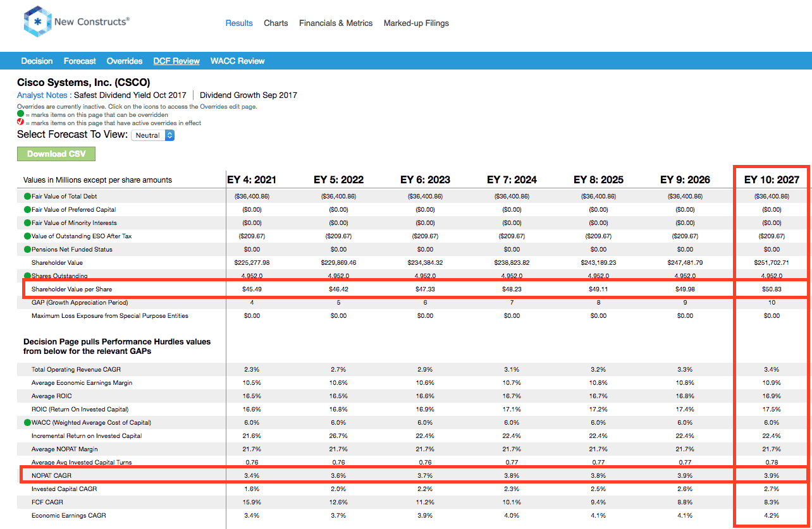Screen dimensions: 812x529
Task: Click the EY 7: 2024 column header
Action: pos(512,180)
